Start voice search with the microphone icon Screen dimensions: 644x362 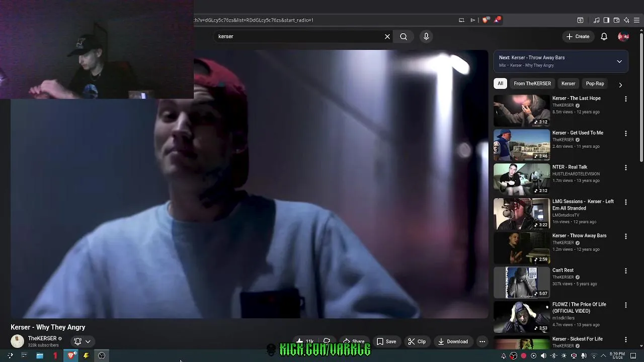(x=426, y=36)
